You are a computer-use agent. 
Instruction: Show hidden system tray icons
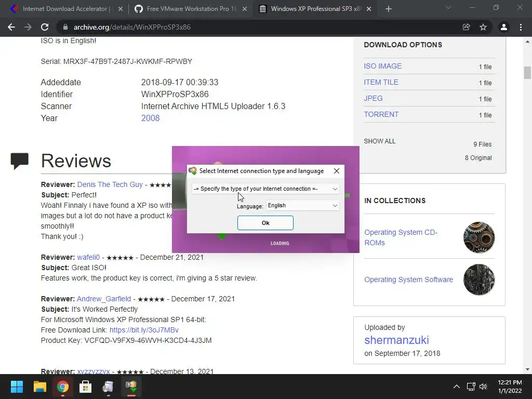pos(457,387)
